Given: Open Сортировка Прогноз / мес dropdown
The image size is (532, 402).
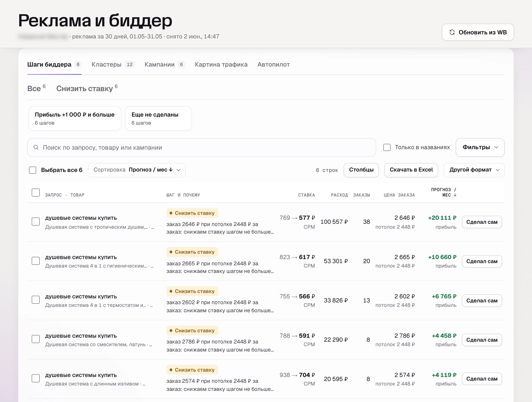Looking at the screenshot, I should [137, 170].
